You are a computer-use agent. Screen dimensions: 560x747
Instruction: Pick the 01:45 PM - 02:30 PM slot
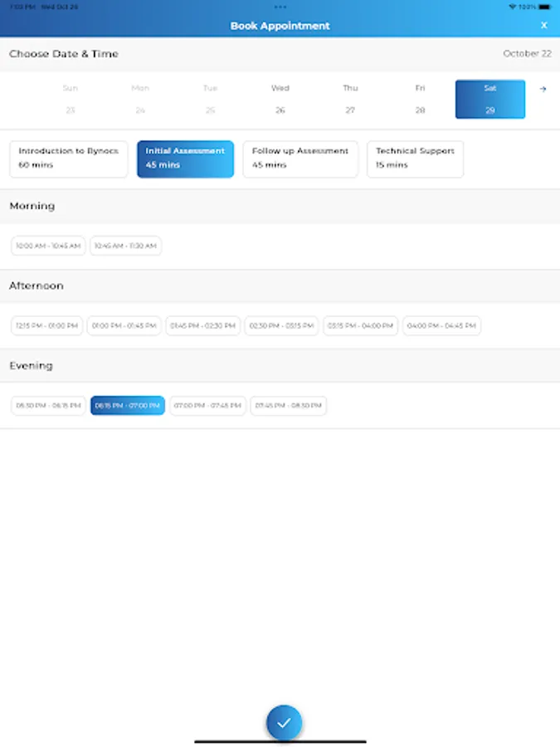203,326
